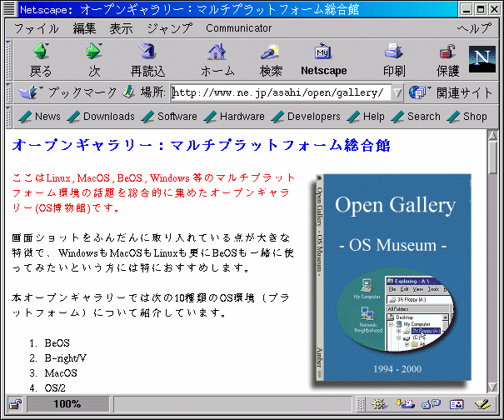The image size is (504, 420).
Task: Click the My Netscape toolbar icon
Action: [323, 52]
